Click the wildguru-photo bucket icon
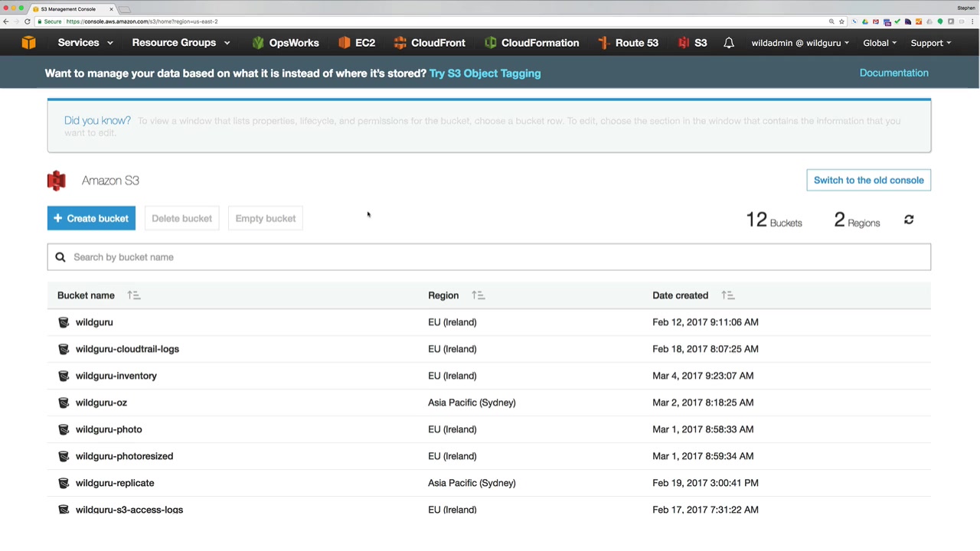 64,429
